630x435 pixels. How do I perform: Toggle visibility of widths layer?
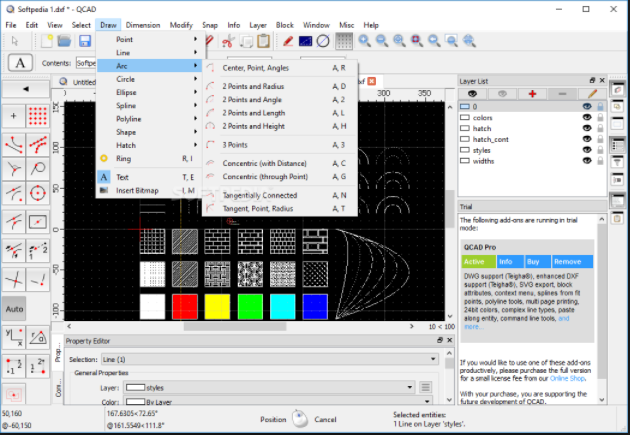tap(587, 161)
